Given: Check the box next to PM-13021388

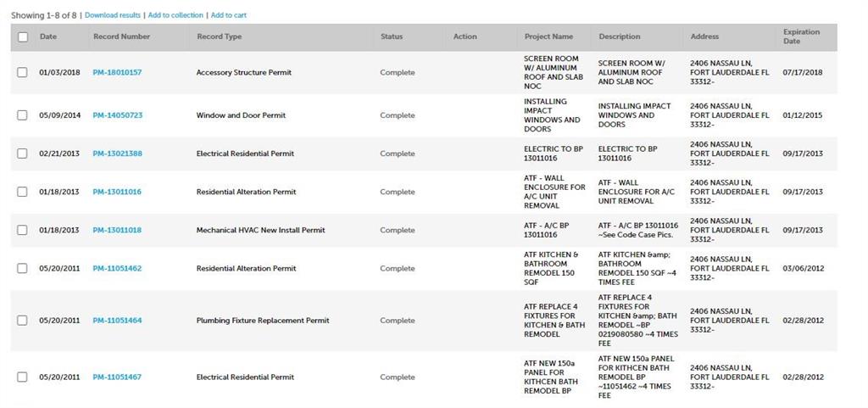Looking at the screenshot, I should (23, 154).
